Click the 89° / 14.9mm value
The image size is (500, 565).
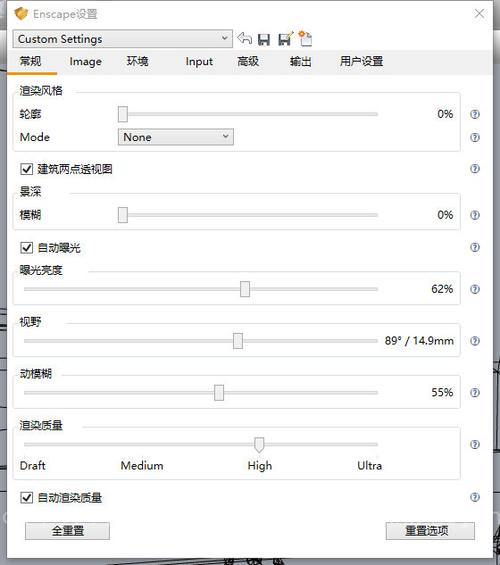coord(419,341)
